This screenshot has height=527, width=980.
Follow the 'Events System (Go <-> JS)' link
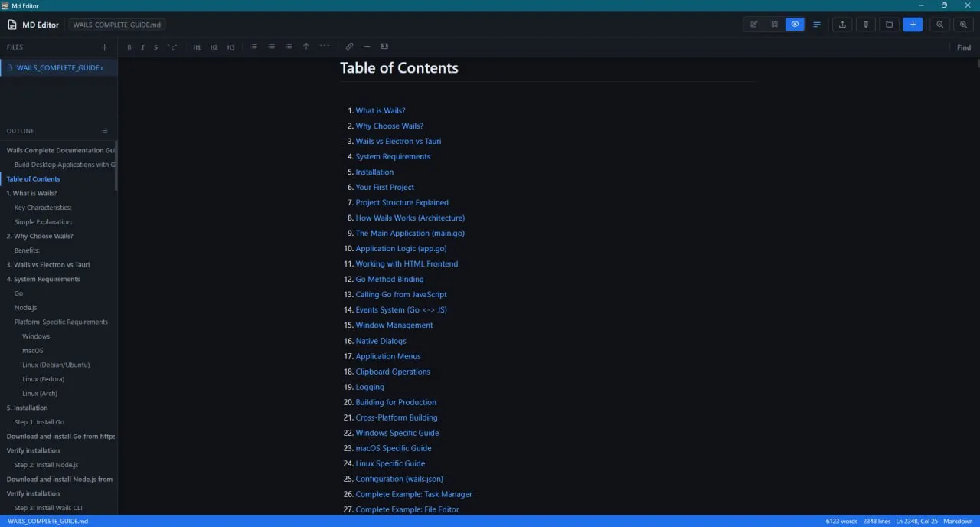[401, 309]
